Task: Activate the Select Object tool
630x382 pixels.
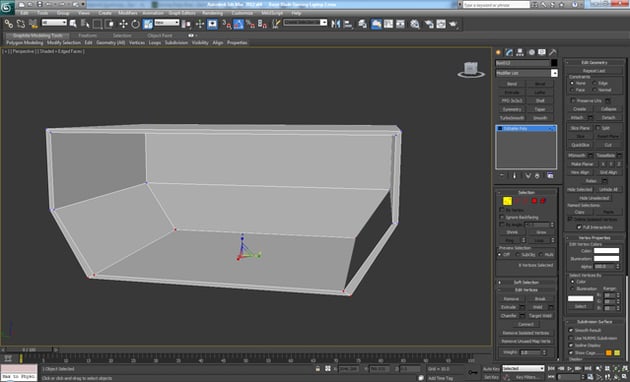Action: (x=73, y=24)
